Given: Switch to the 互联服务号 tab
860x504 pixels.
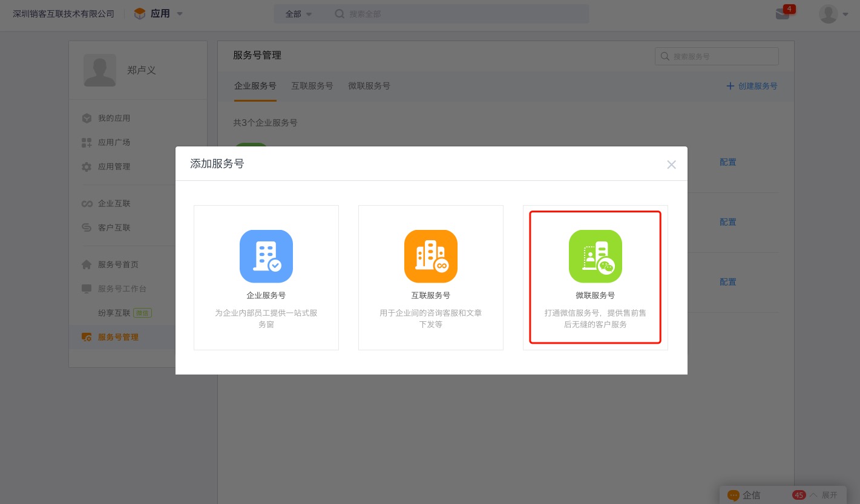Looking at the screenshot, I should click(x=312, y=86).
